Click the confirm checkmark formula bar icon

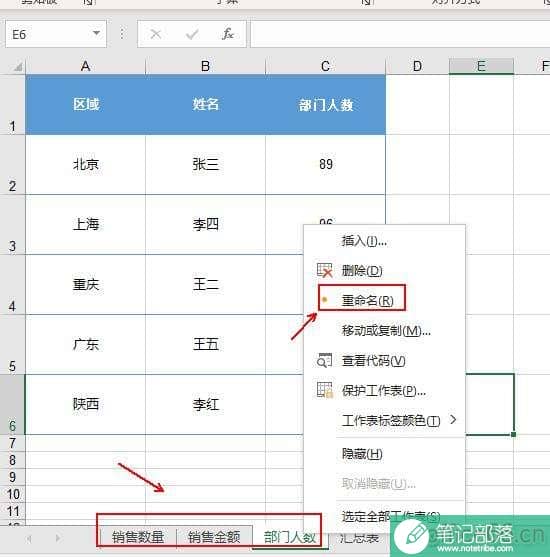point(192,34)
